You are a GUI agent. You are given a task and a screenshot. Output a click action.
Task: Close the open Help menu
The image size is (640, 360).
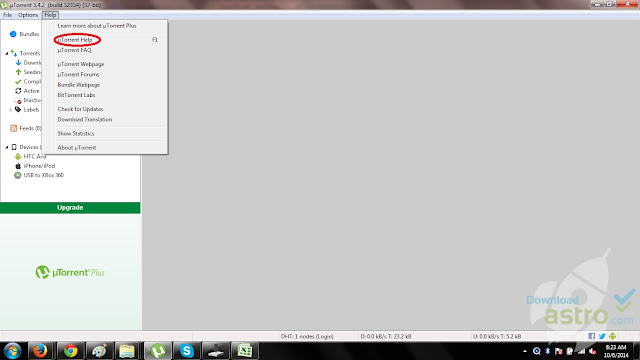(x=50, y=15)
